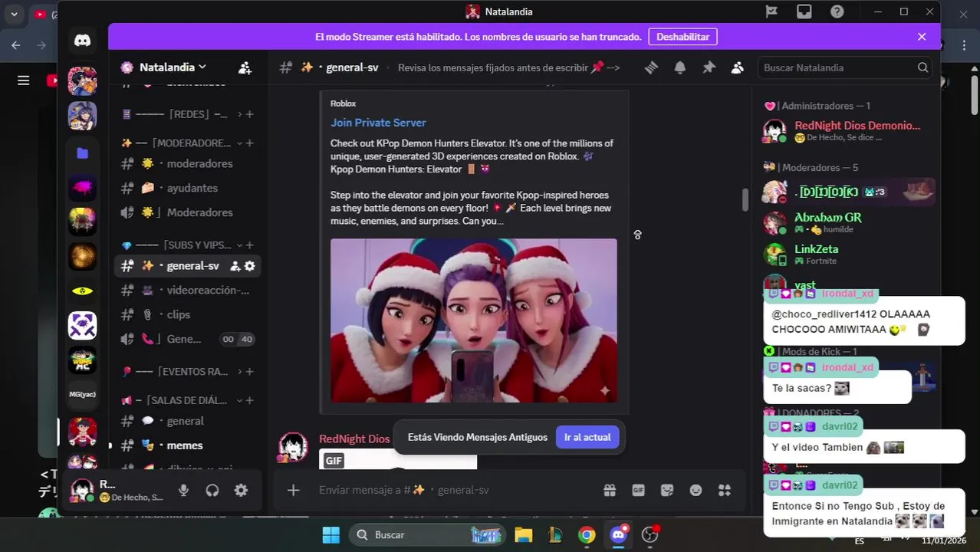This screenshot has height=552, width=980.
Task: Open the gift icon in message bar
Action: (610, 490)
